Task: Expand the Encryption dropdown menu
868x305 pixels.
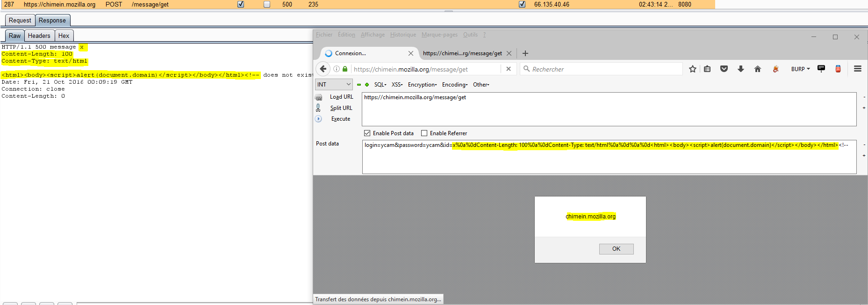Action: coord(423,85)
